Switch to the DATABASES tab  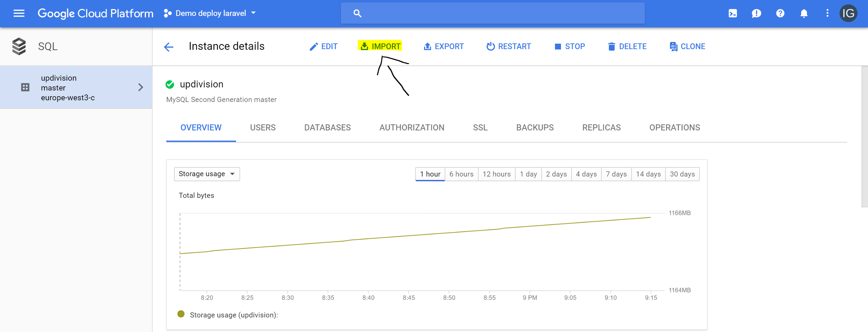coord(327,127)
